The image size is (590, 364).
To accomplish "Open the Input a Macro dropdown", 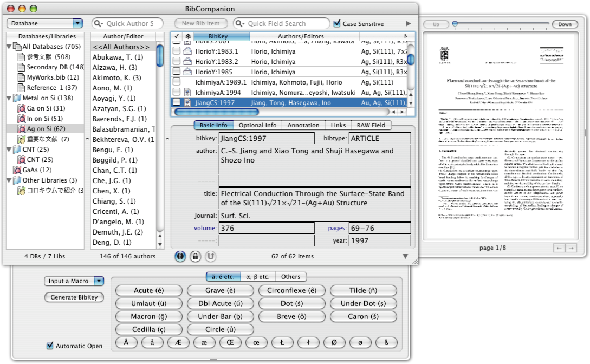I will pos(74,281).
